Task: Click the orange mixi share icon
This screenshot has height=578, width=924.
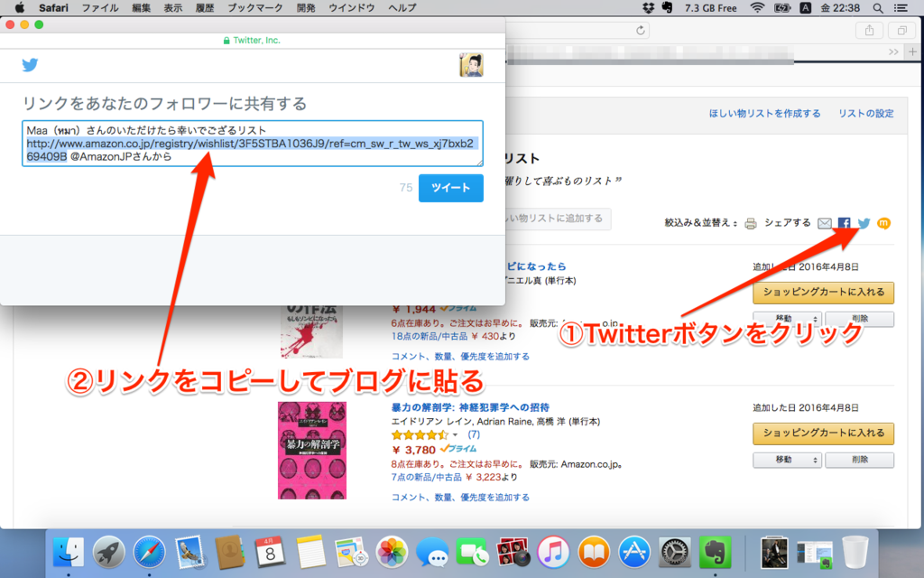Action: [883, 223]
